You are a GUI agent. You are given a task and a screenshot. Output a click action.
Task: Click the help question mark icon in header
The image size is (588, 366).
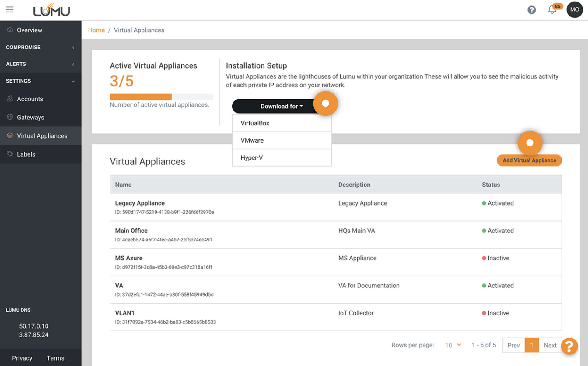(x=531, y=10)
